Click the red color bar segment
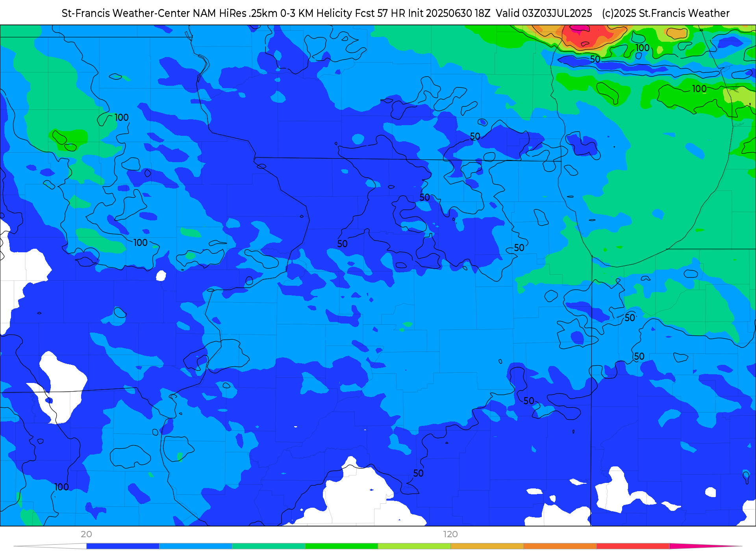756x551 pixels. coord(633,546)
